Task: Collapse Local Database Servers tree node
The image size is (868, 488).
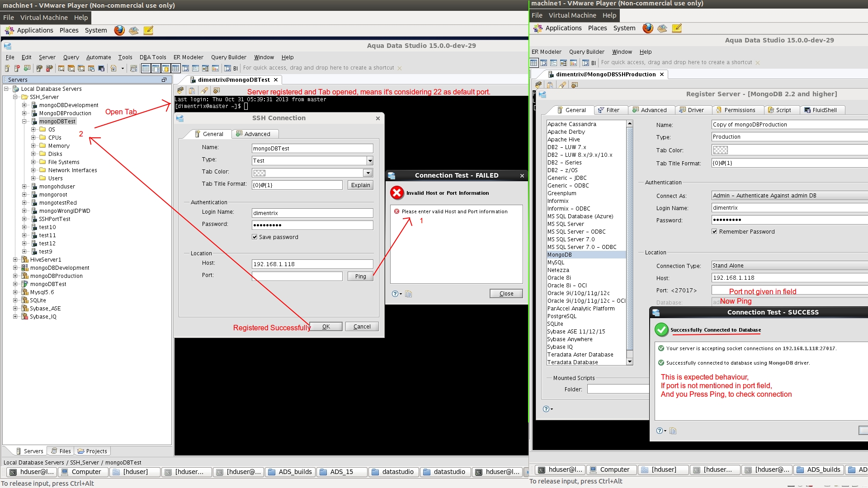Action: coord(6,89)
